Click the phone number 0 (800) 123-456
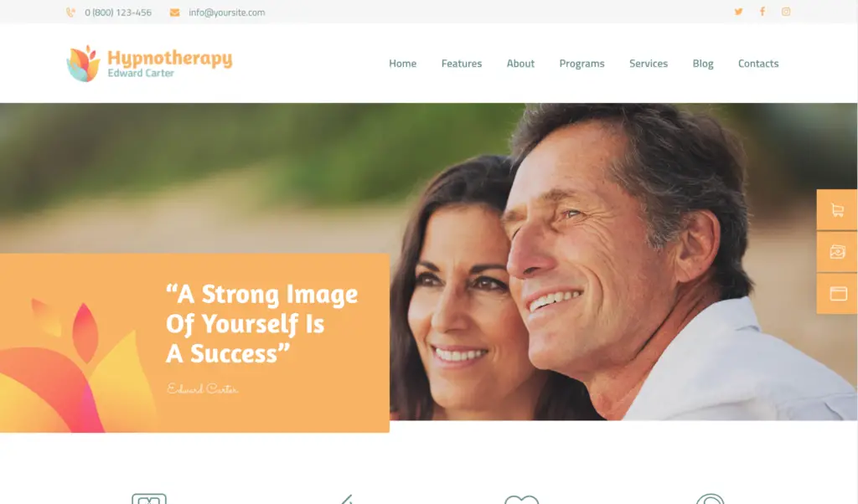 click(118, 13)
